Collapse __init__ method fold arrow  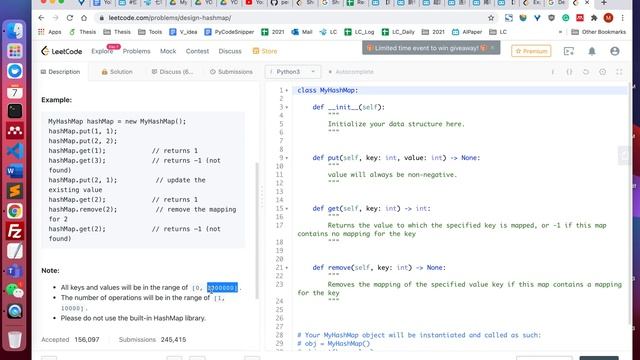point(287,107)
